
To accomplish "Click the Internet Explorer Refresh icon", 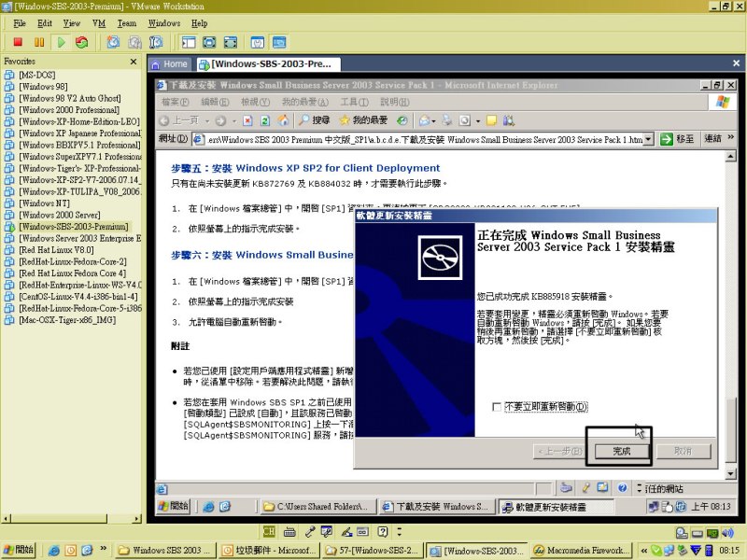I will click(x=265, y=121).
